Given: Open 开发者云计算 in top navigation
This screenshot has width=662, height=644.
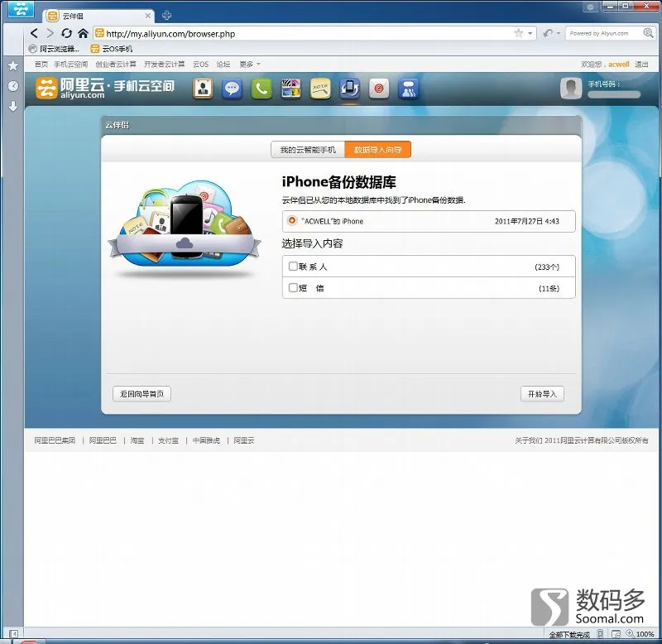Looking at the screenshot, I should tap(164, 65).
